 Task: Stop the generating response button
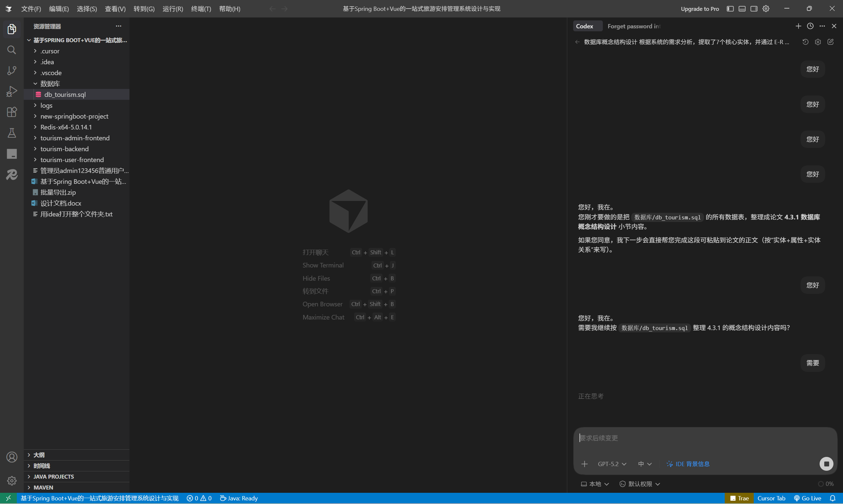(x=826, y=464)
